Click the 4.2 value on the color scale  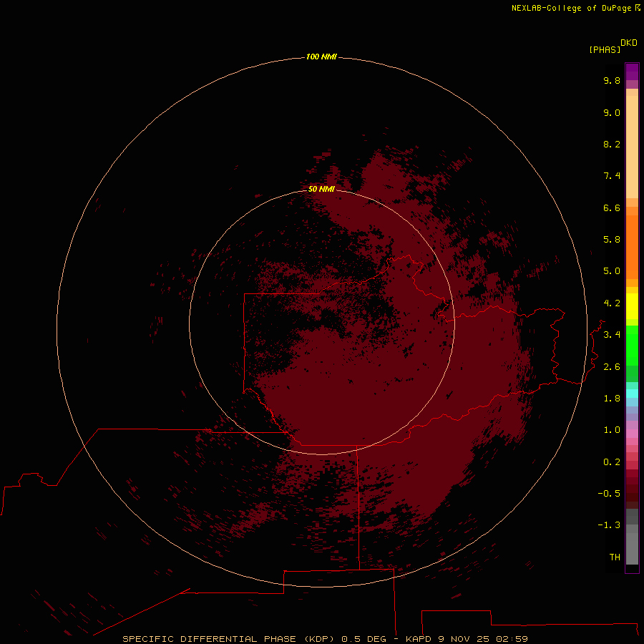coord(612,303)
